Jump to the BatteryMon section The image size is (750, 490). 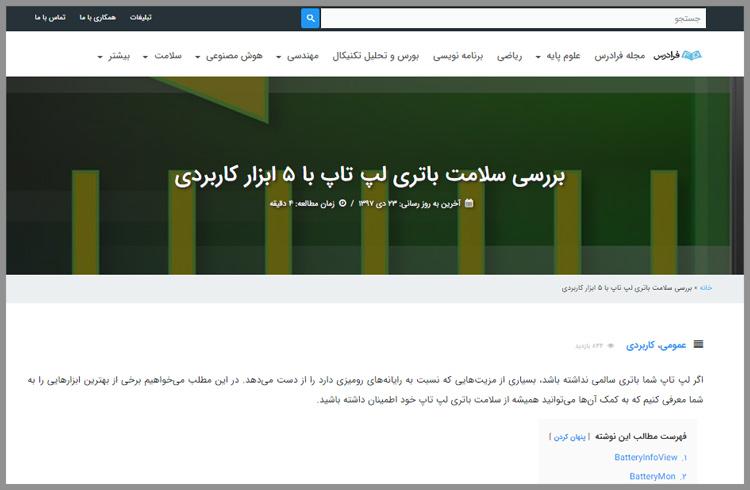tap(652, 476)
